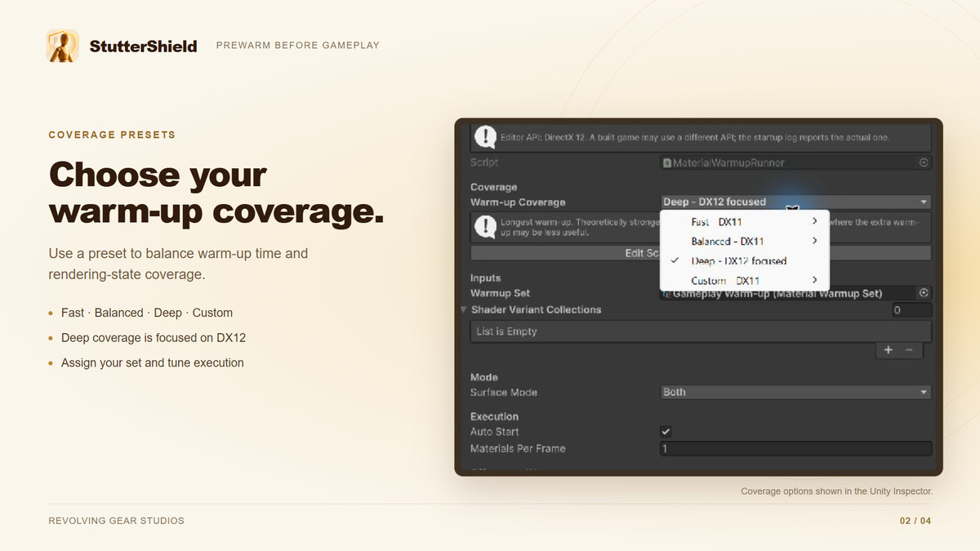Click the 'Auto Start' field label

click(495, 432)
